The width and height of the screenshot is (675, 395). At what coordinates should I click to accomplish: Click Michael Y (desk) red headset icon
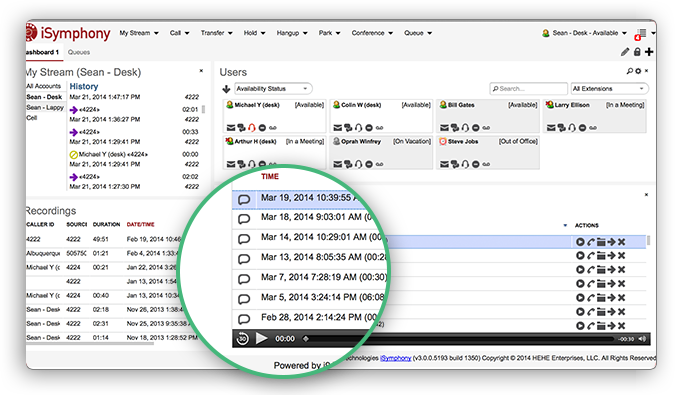(x=252, y=127)
